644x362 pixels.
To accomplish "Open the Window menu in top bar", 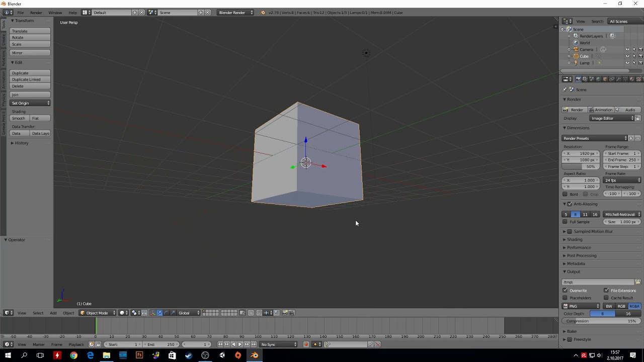I will [x=55, y=13].
